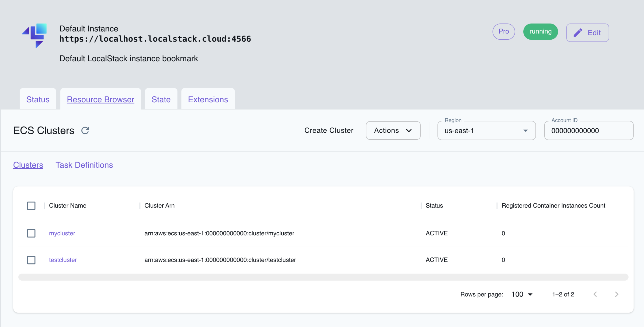Viewport: 644px width, 327px height.
Task: Switch to the Status tab
Action: point(38,99)
